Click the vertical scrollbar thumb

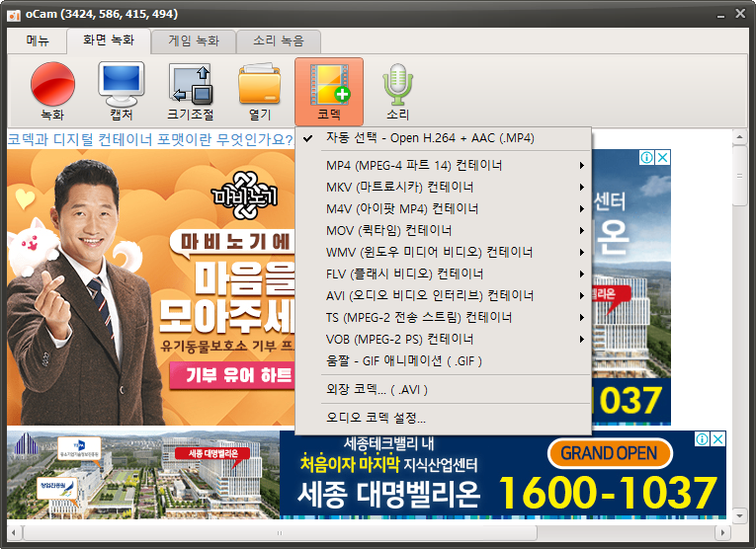739,176
